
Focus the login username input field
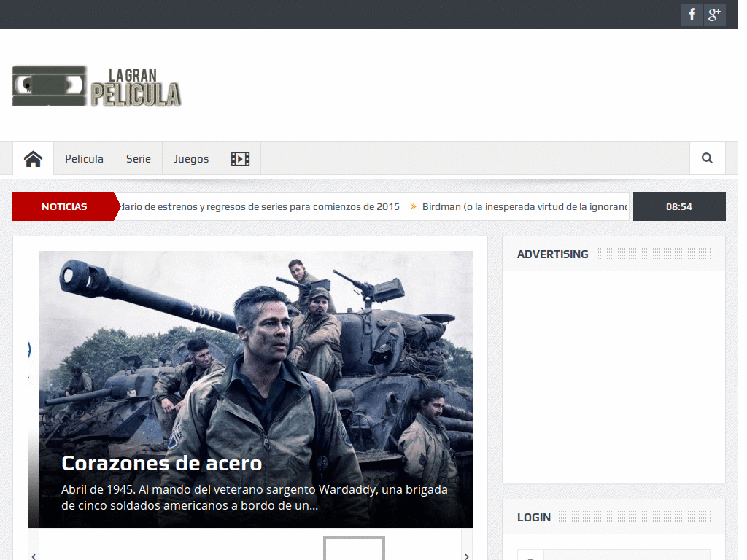(x=614, y=555)
